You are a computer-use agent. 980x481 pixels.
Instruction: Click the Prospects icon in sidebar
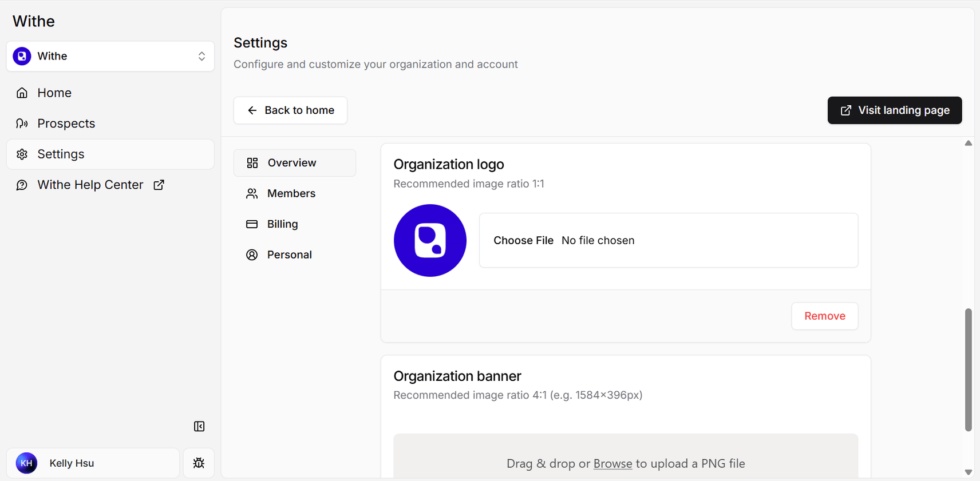(22, 124)
